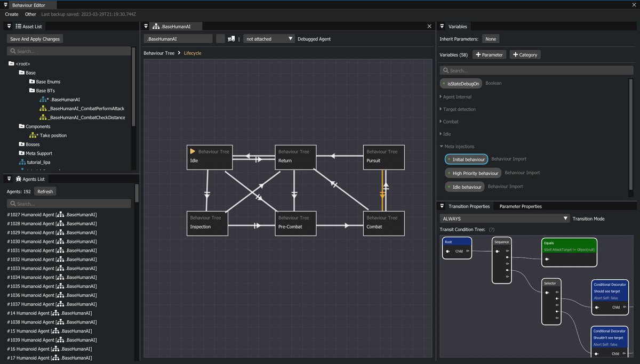Viewport: 640px width, 364px height.
Task: Click the .BaseHumanAI name input field
Action: tap(178, 38)
